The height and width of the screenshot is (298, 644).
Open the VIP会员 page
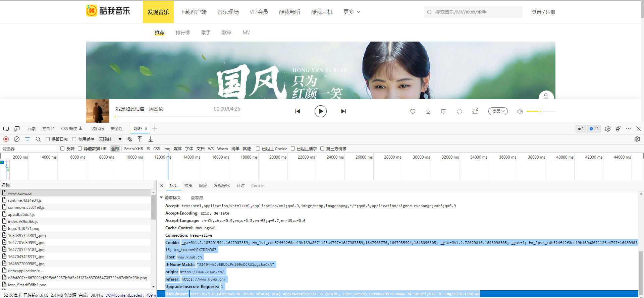pos(259,12)
